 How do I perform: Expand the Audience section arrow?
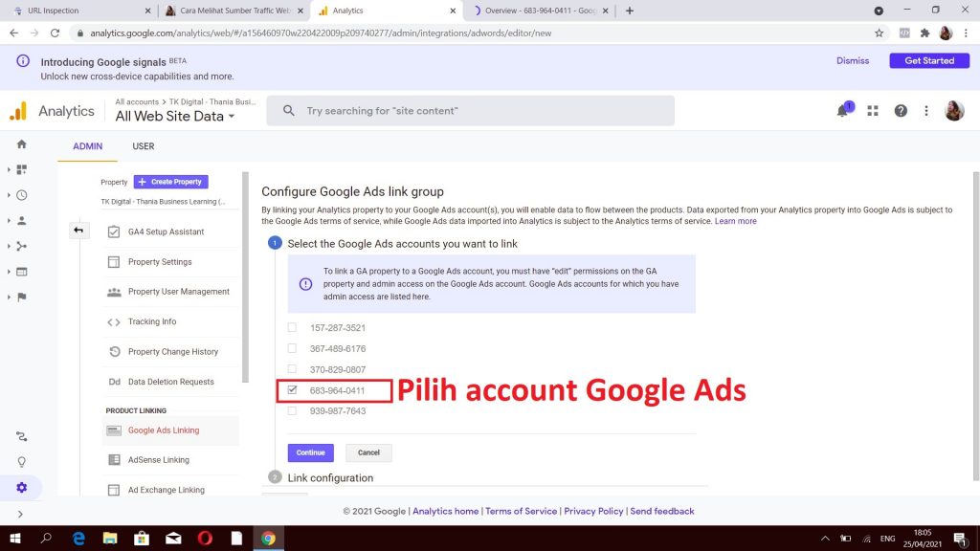point(9,221)
